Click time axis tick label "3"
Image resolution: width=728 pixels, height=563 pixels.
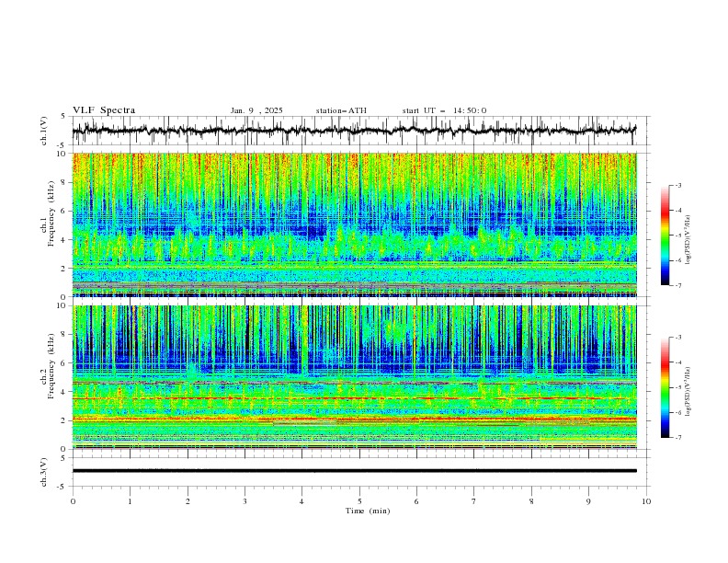[x=245, y=501]
